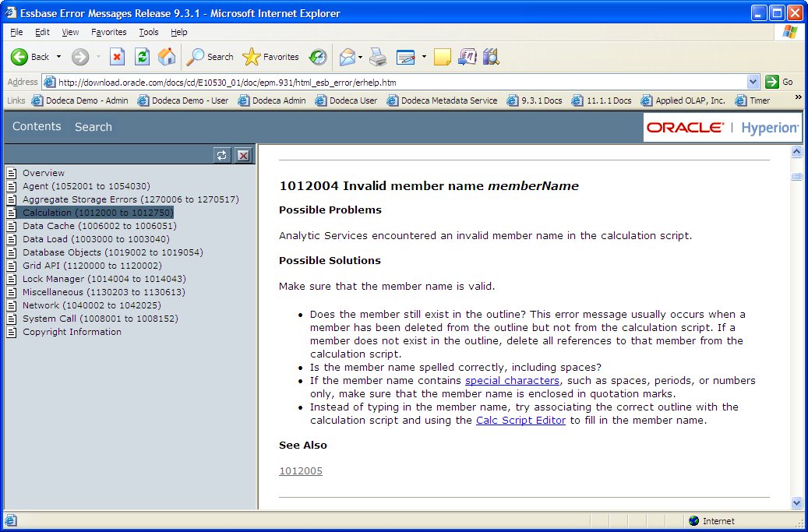Open the 'Dodeca Metadata Service' link bookmark

click(x=442, y=100)
